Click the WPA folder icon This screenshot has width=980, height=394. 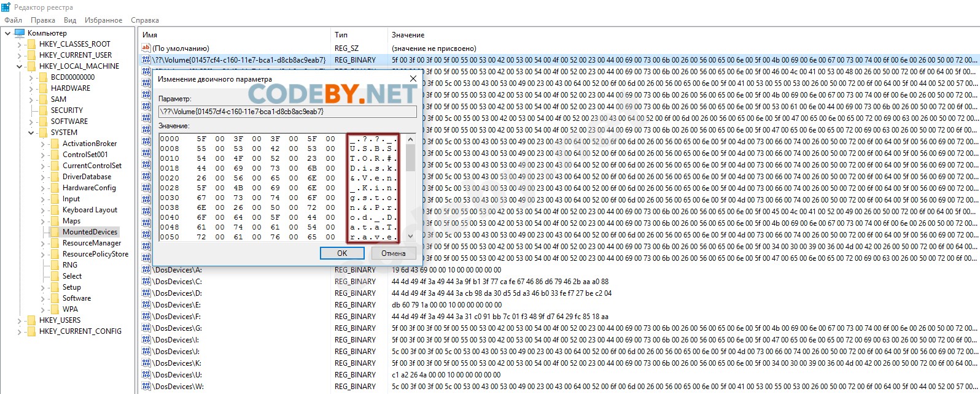click(54, 309)
